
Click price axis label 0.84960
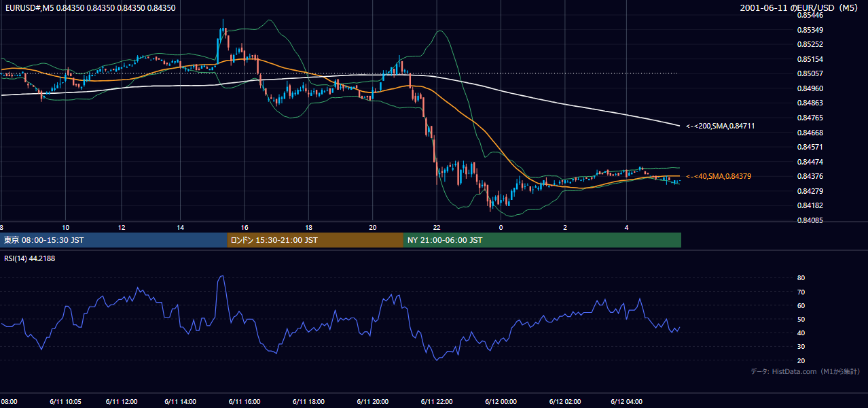(x=810, y=88)
